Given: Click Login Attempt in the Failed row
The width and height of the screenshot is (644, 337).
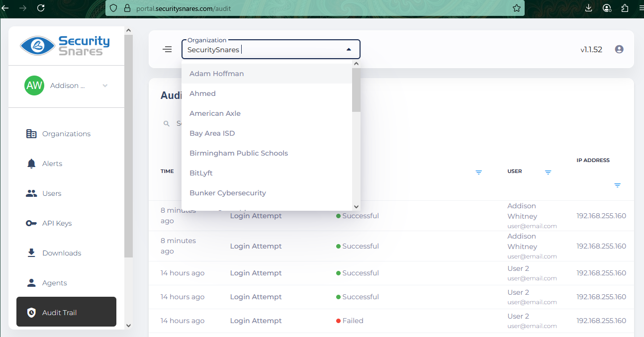Looking at the screenshot, I should (256, 321).
